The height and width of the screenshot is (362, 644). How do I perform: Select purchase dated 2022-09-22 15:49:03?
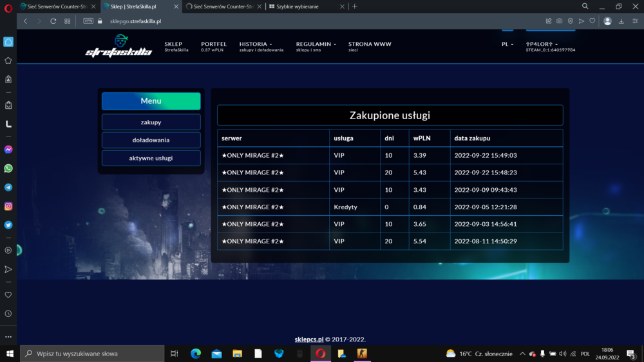click(x=486, y=155)
